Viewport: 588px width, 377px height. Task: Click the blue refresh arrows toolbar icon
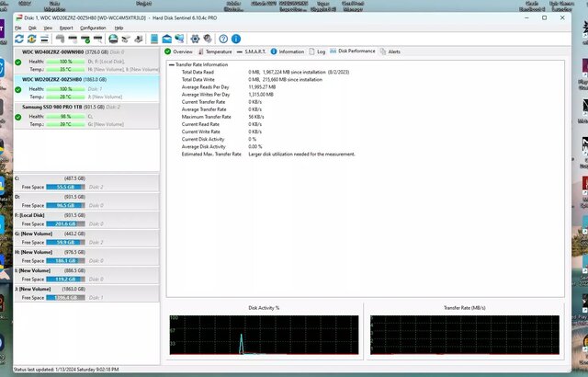(x=19, y=39)
